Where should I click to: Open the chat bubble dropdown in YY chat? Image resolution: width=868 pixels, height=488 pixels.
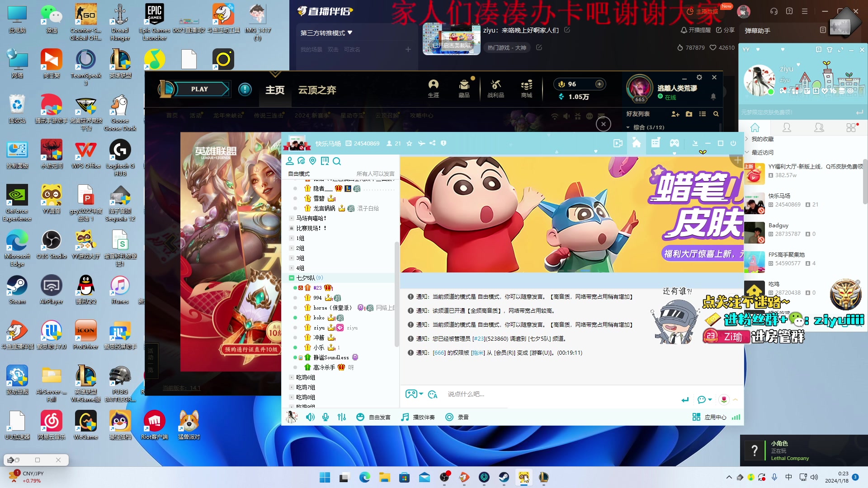[704, 399]
